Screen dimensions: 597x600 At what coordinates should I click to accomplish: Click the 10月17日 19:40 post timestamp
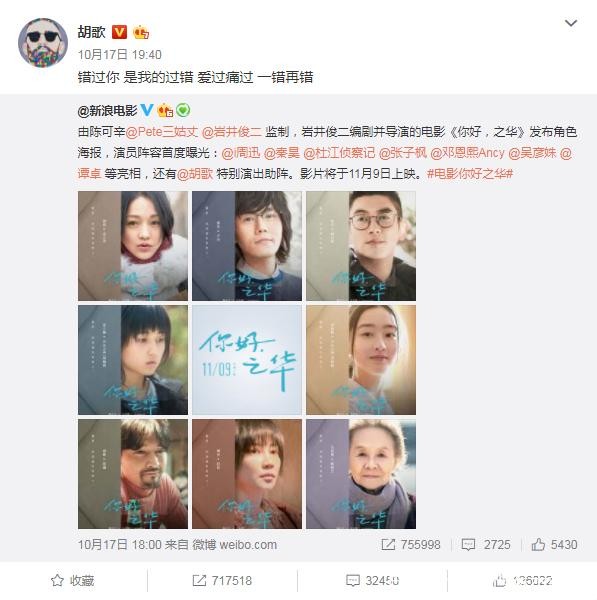[x=120, y=55]
